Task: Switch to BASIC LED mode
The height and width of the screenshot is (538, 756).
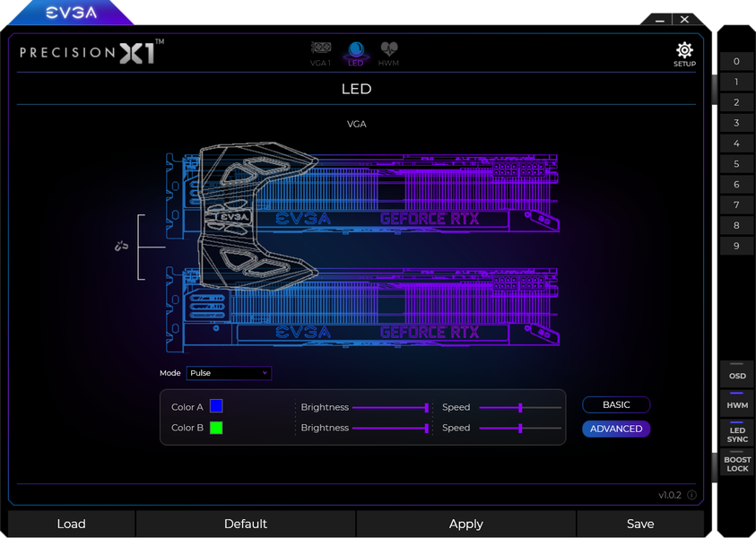Action: point(616,405)
